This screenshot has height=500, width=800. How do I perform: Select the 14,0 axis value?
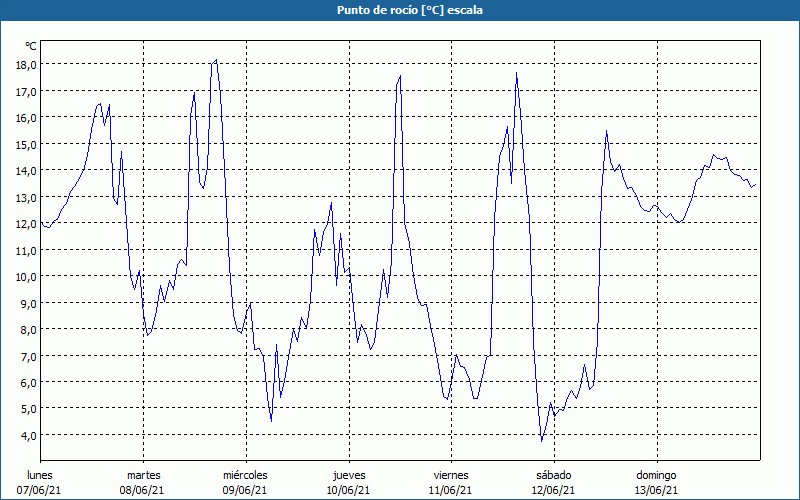[x=27, y=171]
